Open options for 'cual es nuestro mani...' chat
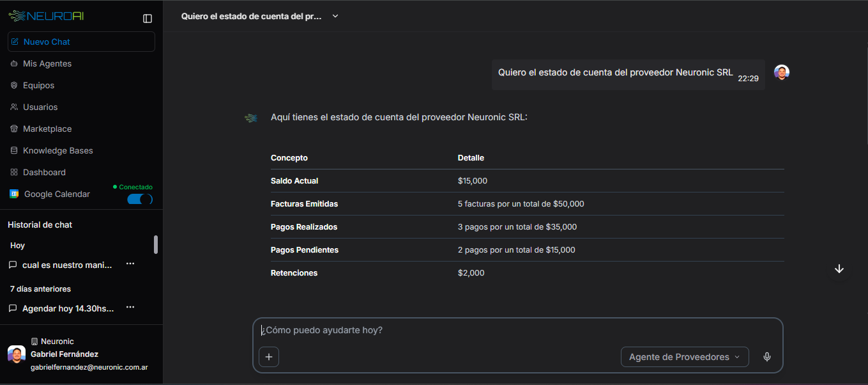The height and width of the screenshot is (385, 868). [x=130, y=263]
